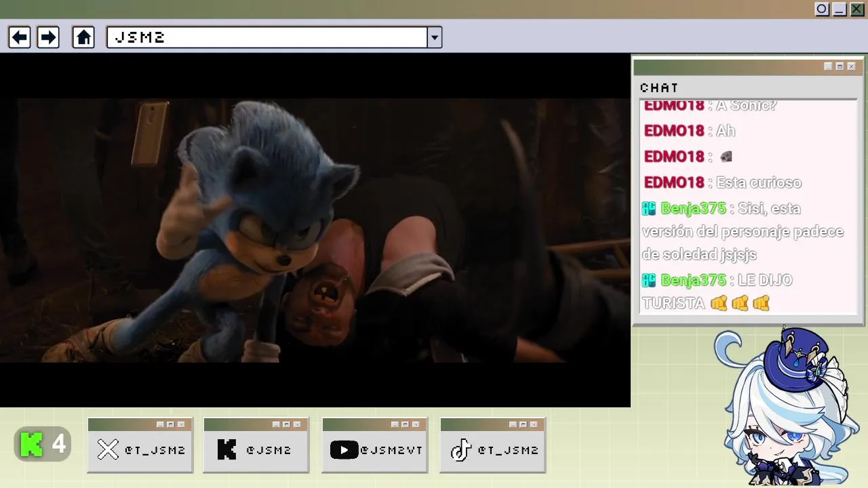Click the @JSM2VT YouTube handle text
This screenshot has width=868, height=488.
point(391,450)
